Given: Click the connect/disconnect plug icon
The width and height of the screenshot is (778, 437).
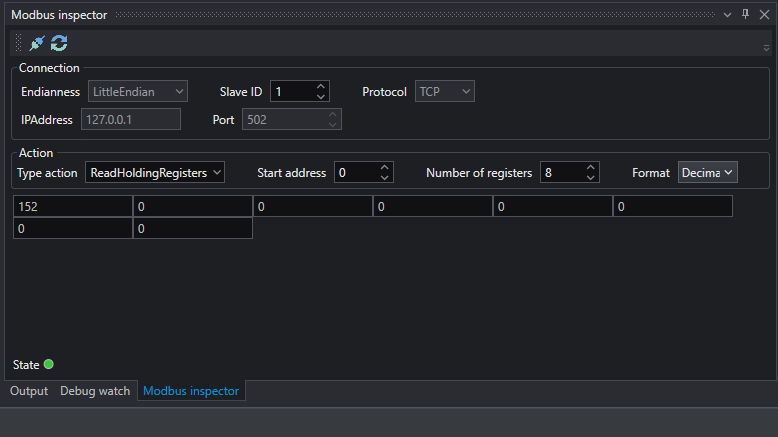Looking at the screenshot, I should click(x=37, y=43).
